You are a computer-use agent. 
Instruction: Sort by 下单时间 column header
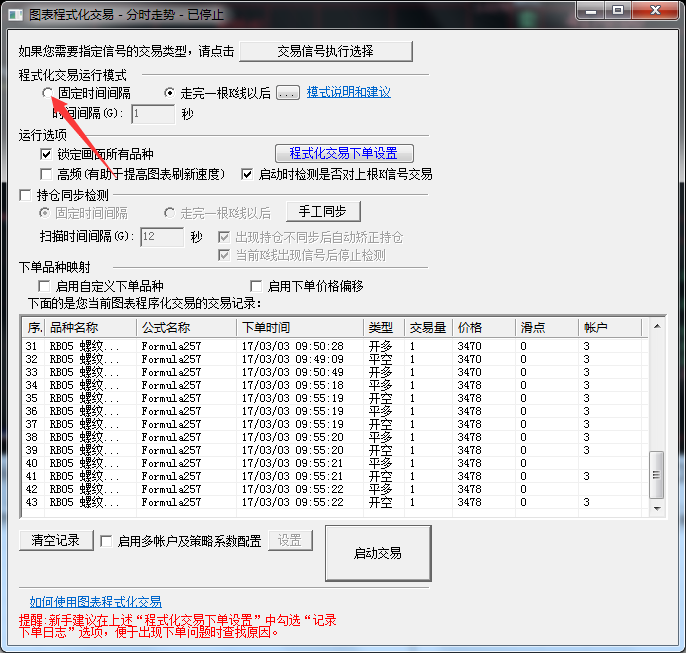(300, 328)
